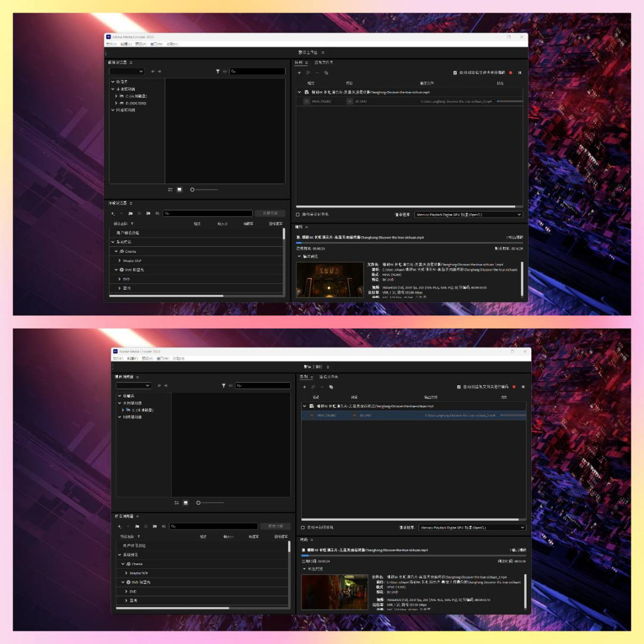644x644 pixels.
Task: Click media browser search field in top window
Action: tap(257, 72)
